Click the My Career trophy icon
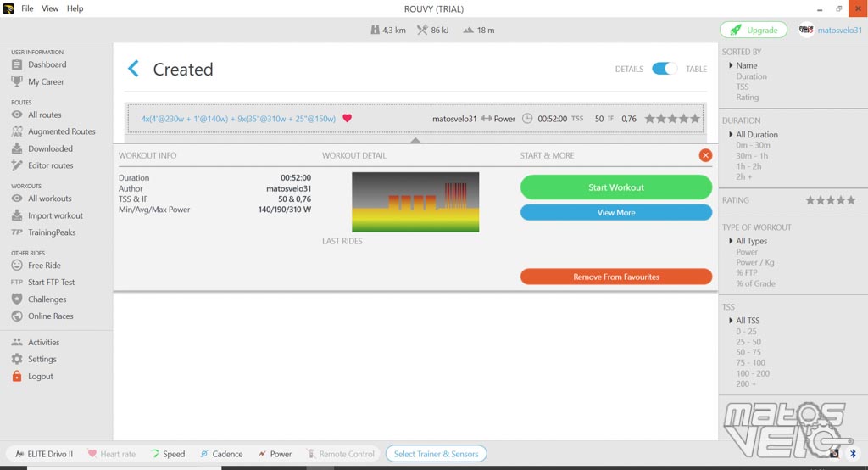The width and height of the screenshot is (868, 470). coord(17,81)
